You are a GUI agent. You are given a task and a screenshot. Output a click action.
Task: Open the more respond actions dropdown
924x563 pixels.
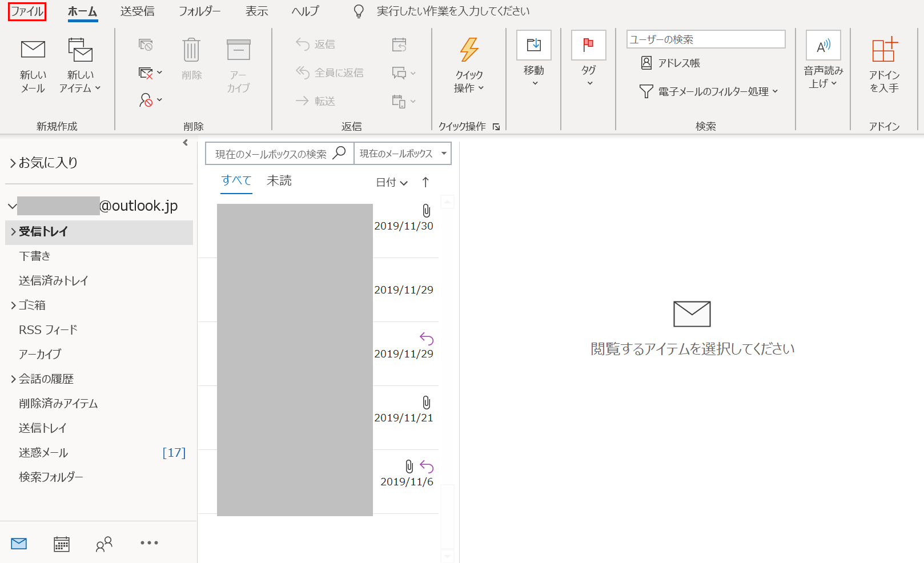pyautogui.click(x=404, y=101)
